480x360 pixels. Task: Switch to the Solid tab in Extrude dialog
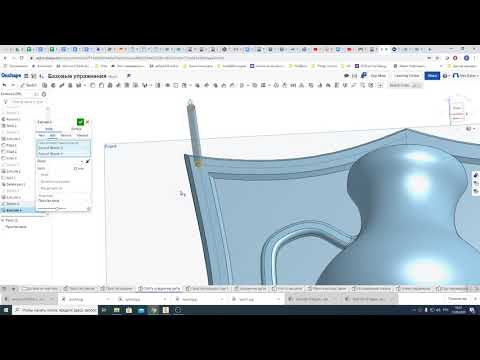click(x=49, y=129)
